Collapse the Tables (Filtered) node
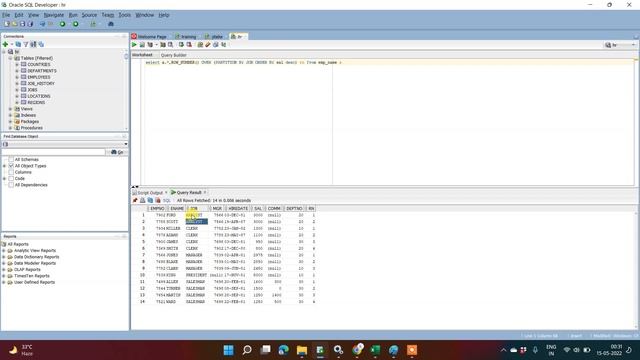This screenshot has height=360, width=640. click(11, 58)
